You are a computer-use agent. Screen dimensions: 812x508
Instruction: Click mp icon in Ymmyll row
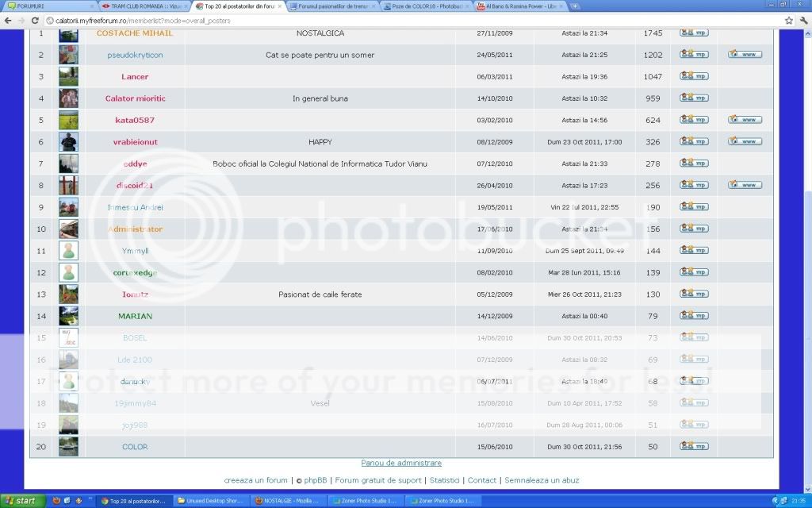point(694,250)
